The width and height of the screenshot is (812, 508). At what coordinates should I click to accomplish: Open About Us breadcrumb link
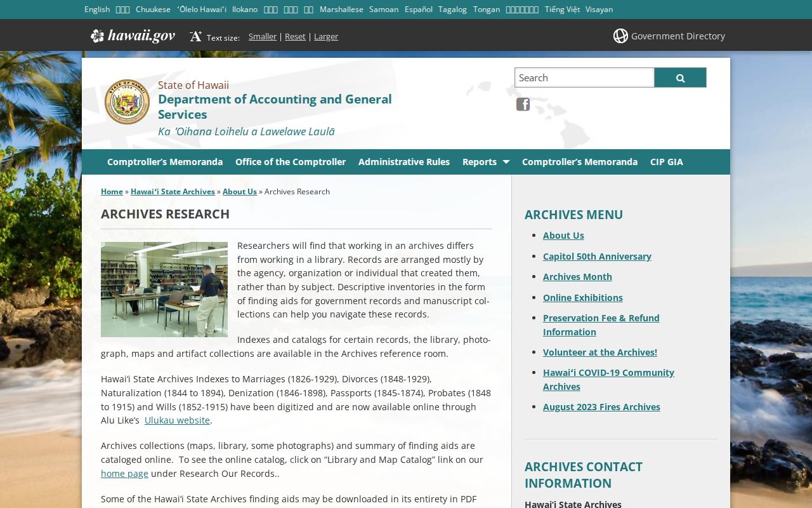[x=240, y=191]
